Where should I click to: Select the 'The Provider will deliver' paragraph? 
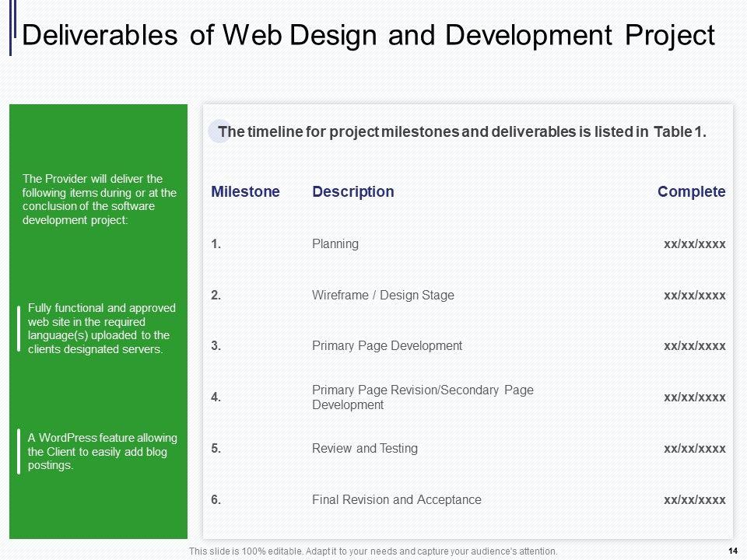point(99,200)
